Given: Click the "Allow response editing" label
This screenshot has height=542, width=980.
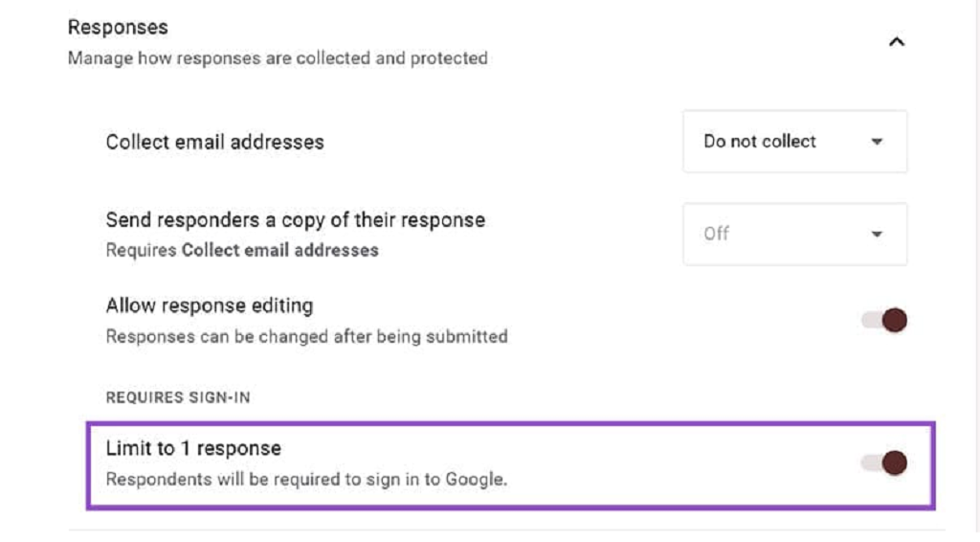Looking at the screenshot, I should [210, 306].
